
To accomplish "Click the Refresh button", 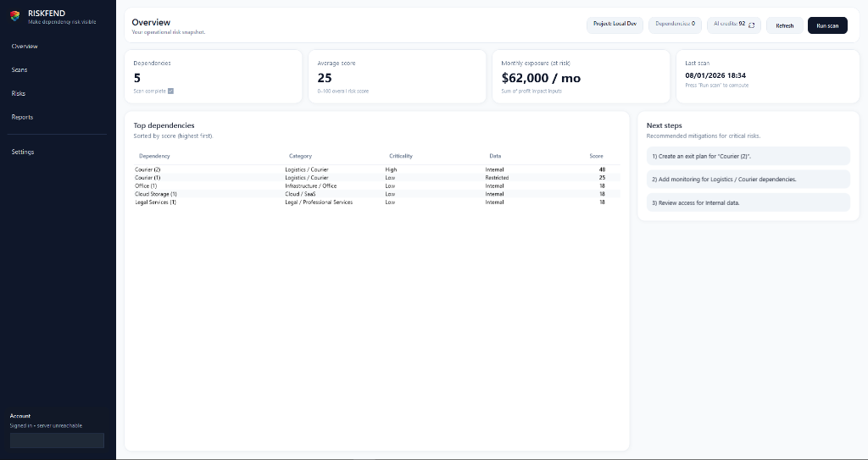I will coord(785,25).
